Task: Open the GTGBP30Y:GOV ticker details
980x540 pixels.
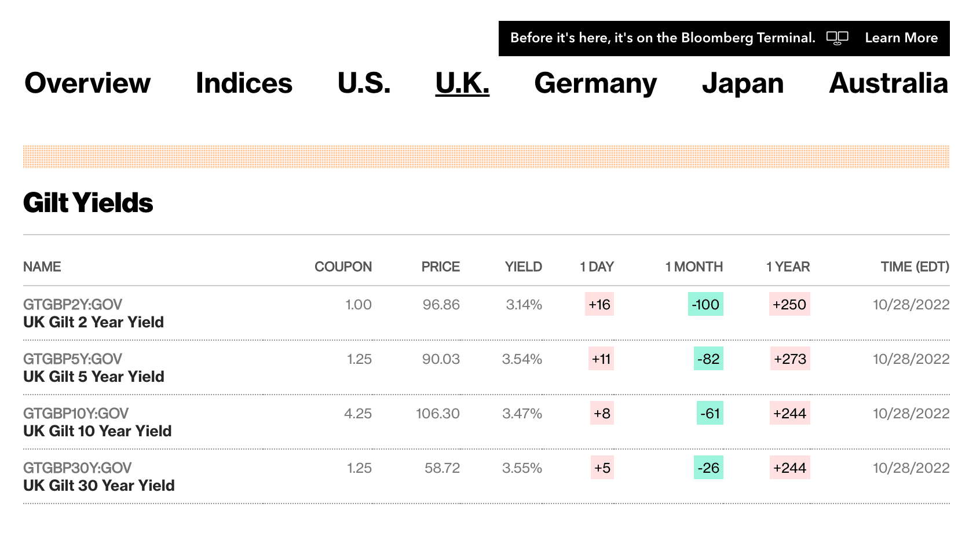Action: [x=76, y=468]
